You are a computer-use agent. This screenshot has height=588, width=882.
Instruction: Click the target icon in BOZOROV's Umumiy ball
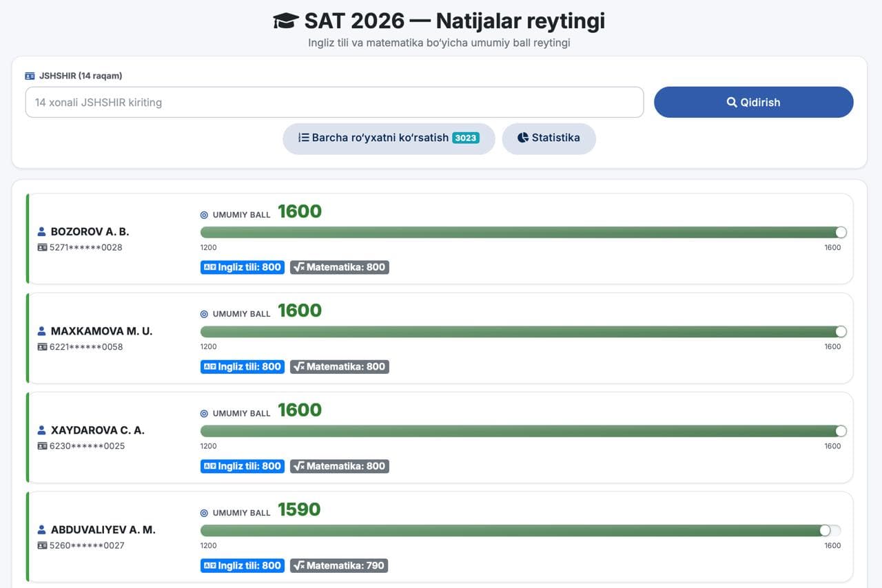(x=204, y=215)
